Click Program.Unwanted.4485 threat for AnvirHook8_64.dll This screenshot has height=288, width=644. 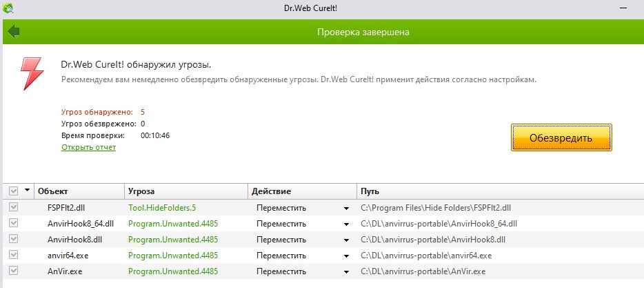[173, 224]
